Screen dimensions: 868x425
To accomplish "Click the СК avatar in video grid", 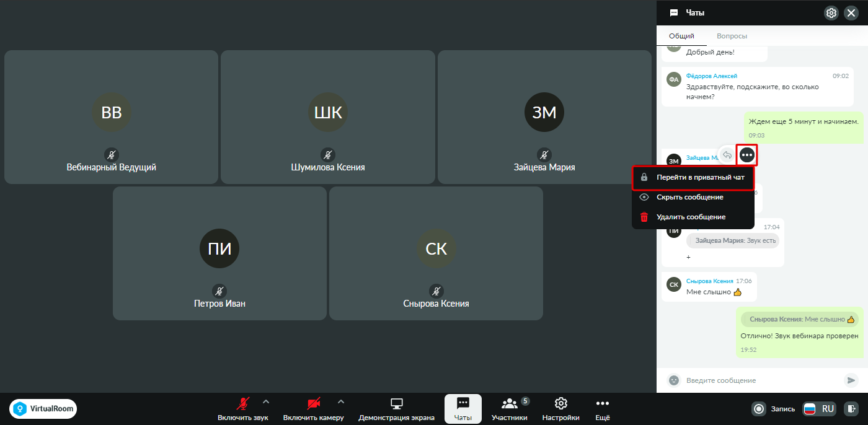I will click(436, 248).
